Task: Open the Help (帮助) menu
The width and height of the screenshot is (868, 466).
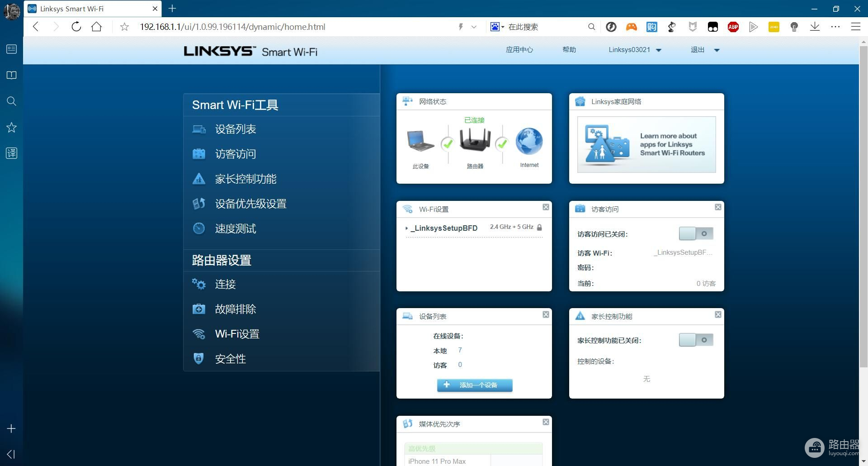Action: click(569, 50)
